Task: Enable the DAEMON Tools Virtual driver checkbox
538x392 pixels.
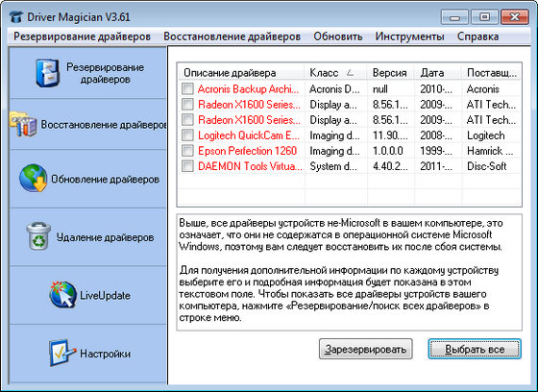Action: coord(187,166)
